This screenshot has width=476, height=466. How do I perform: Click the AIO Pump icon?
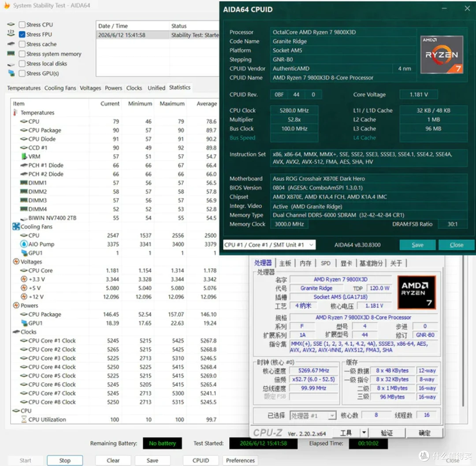click(x=24, y=244)
